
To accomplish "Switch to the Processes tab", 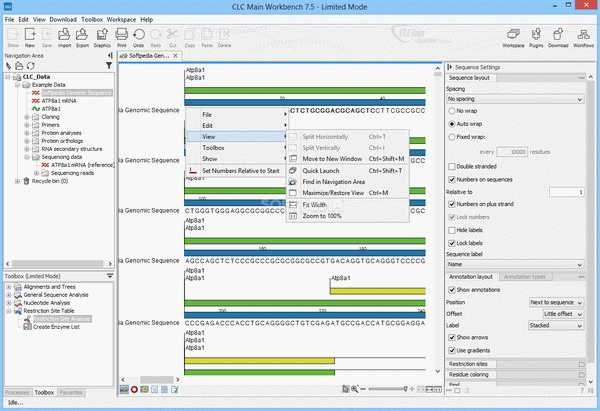I will (x=17, y=392).
